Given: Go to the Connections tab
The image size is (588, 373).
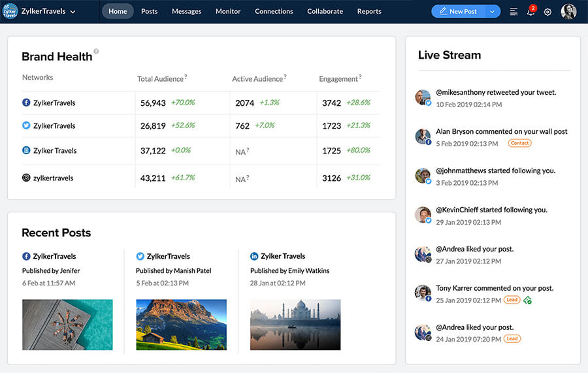Looking at the screenshot, I should tap(274, 12).
